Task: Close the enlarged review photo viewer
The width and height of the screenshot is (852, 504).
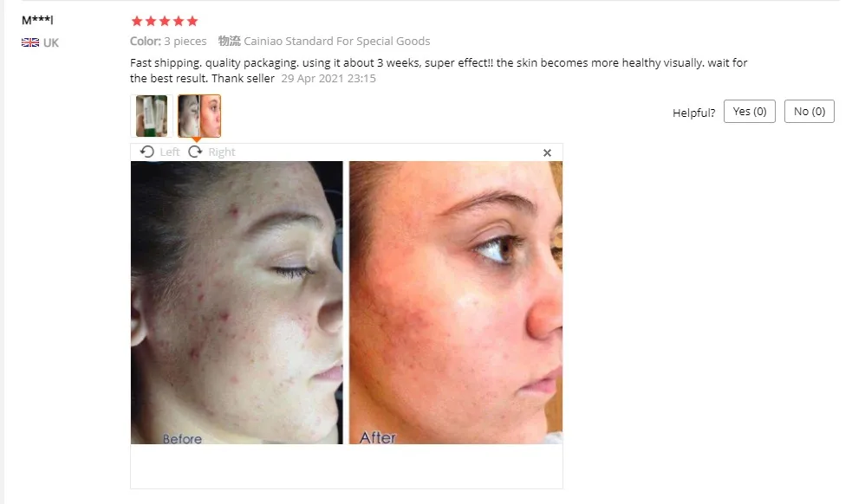Action: point(547,153)
